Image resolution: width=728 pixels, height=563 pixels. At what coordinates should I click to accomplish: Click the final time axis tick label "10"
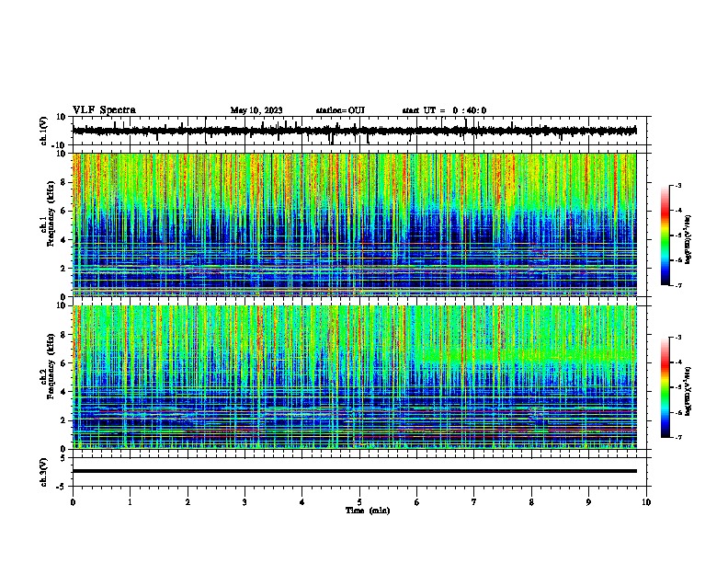pos(646,502)
